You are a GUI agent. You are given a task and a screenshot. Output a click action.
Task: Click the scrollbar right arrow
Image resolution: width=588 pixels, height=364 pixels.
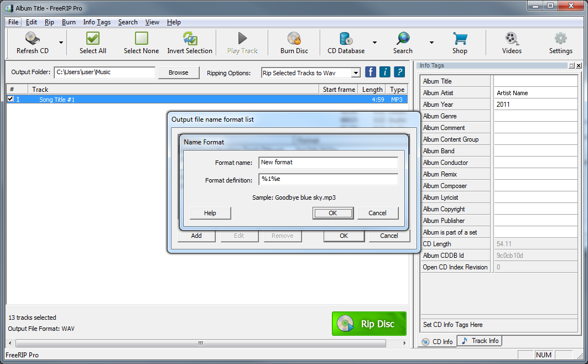point(404,343)
